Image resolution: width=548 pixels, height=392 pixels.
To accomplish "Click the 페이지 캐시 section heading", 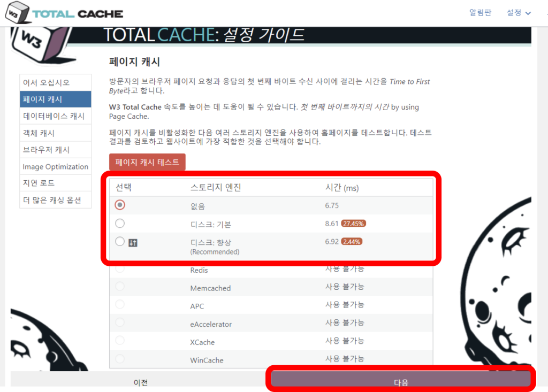I will click(134, 62).
